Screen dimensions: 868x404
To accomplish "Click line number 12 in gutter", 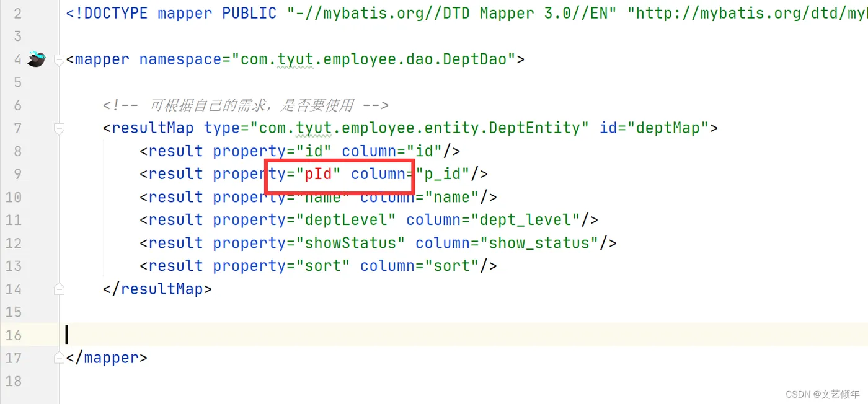I will 12,243.
